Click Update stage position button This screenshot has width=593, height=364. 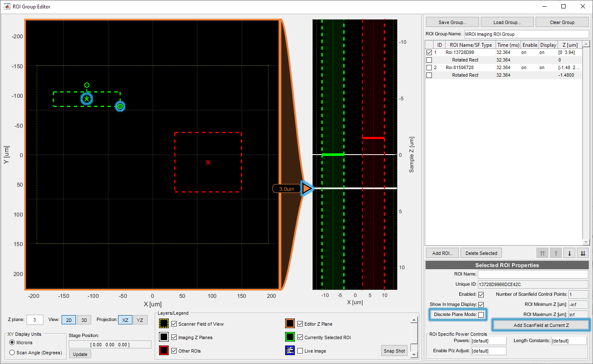[x=80, y=354]
